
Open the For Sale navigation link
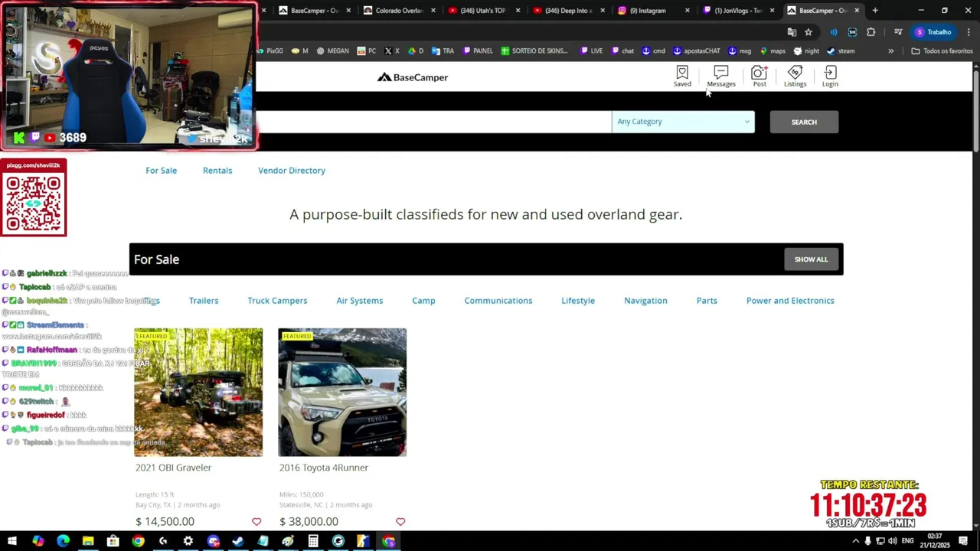coord(162,171)
